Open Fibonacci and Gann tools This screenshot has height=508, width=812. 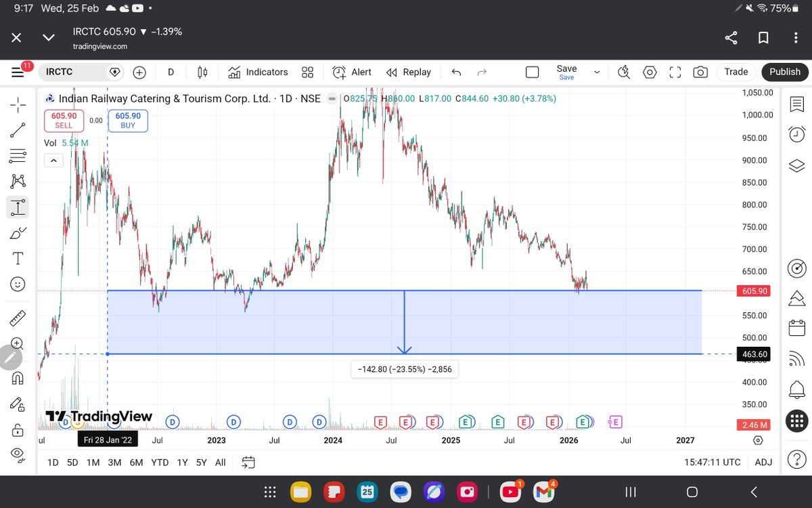[18, 156]
